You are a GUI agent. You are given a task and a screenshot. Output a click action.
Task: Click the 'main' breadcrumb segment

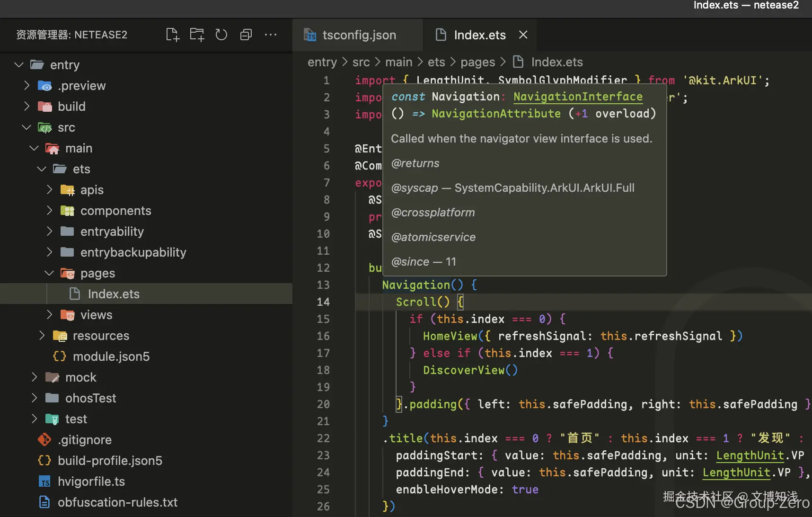[x=399, y=62]
